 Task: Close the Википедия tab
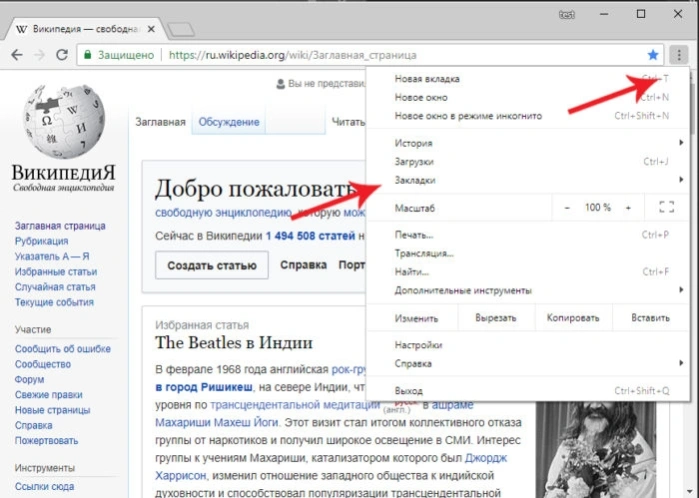point(151,29)
